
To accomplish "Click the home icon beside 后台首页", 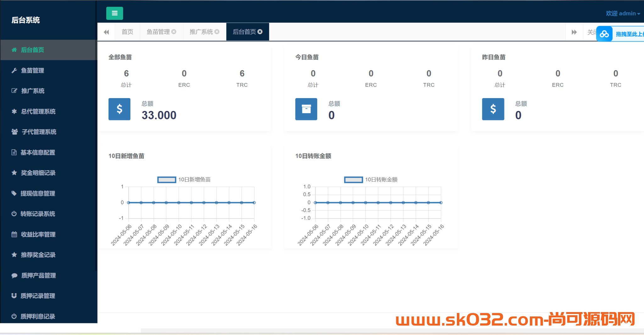I will (x=14, y=50).
